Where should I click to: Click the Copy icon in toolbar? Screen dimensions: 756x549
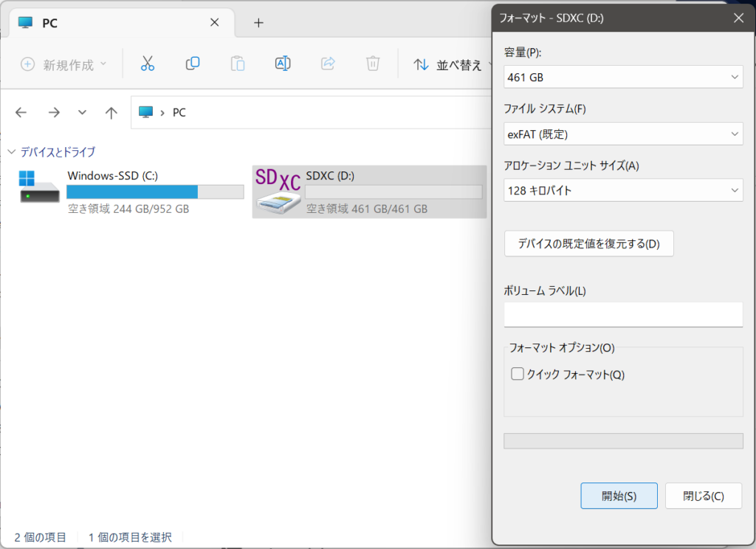(x=193, y=64)
